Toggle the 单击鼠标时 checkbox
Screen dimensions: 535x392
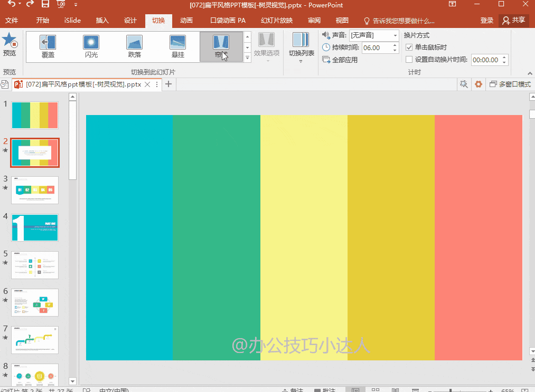[x=409, y=47]
